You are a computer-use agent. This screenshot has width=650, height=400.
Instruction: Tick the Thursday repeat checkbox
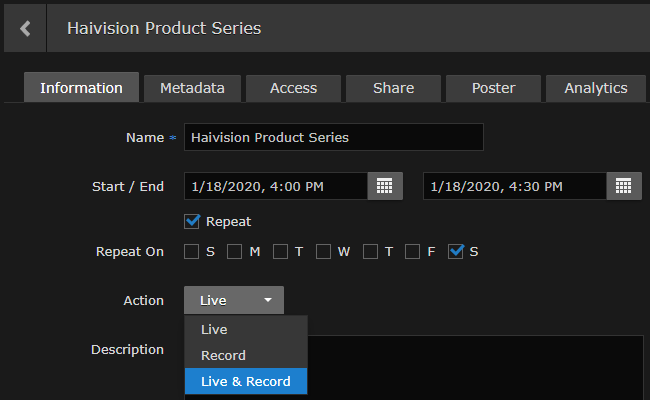[x=369, y=251]
